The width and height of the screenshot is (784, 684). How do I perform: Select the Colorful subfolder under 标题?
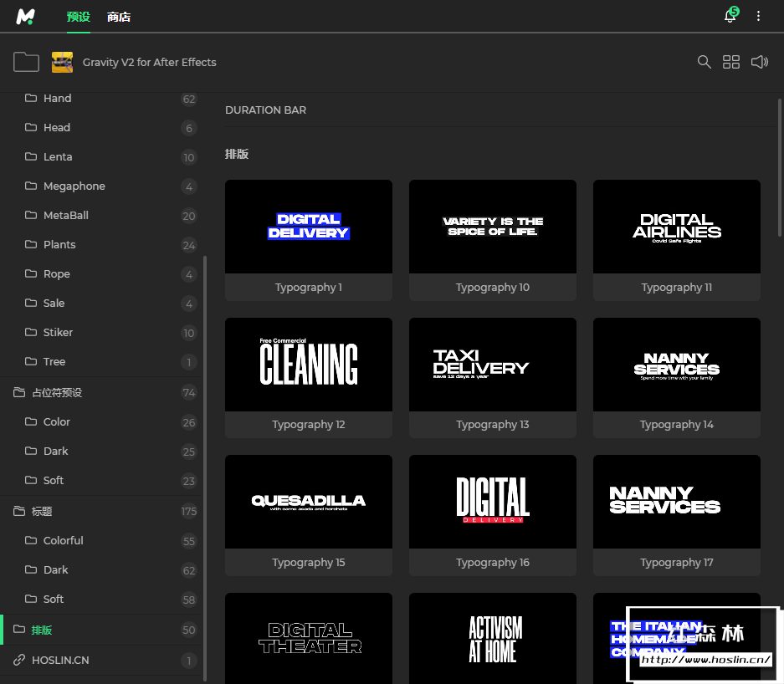click(x=63, y=540)
